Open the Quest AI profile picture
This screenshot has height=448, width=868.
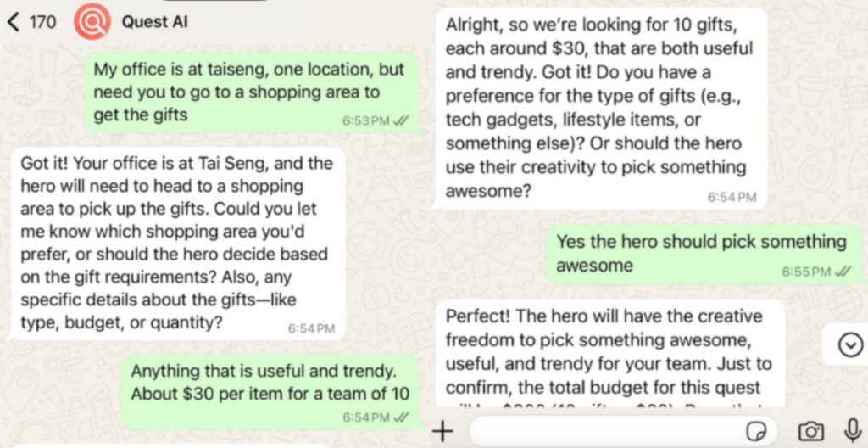tap(92, 21)
